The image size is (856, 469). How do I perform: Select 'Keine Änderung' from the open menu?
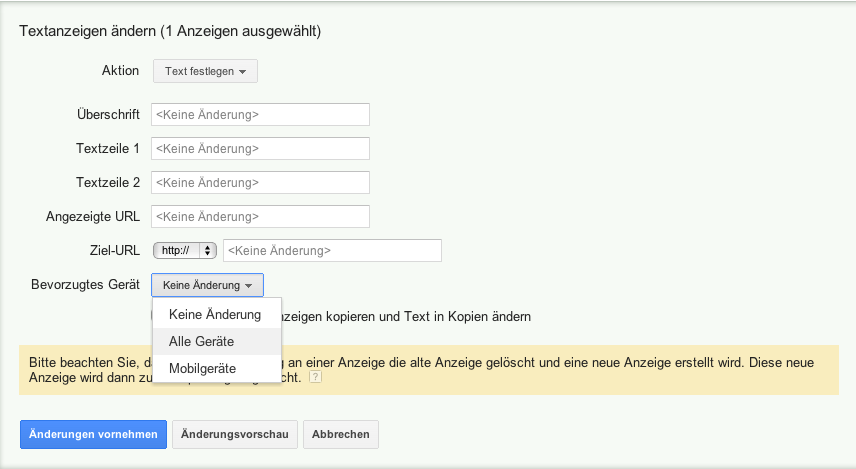[215, 315]
